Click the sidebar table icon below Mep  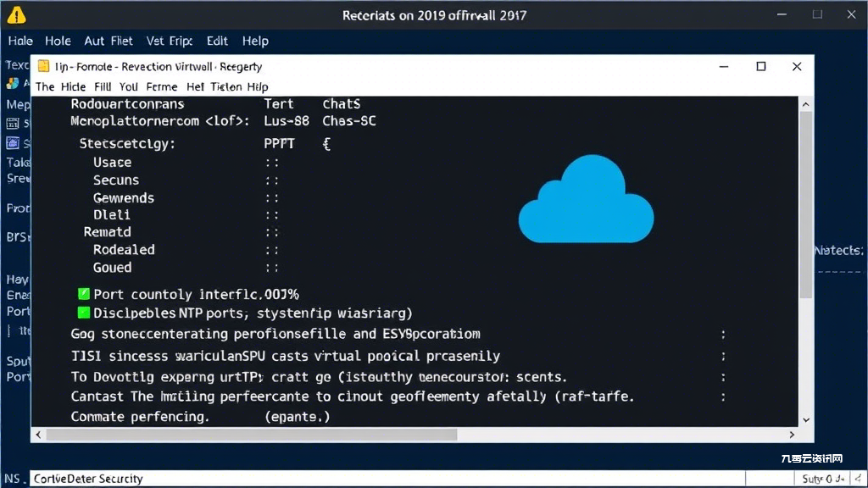click(x=13, y=124)
